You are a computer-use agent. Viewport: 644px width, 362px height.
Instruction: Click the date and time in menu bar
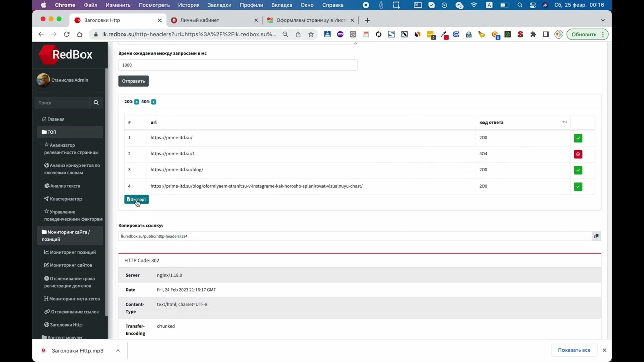[x=579, y=5]
